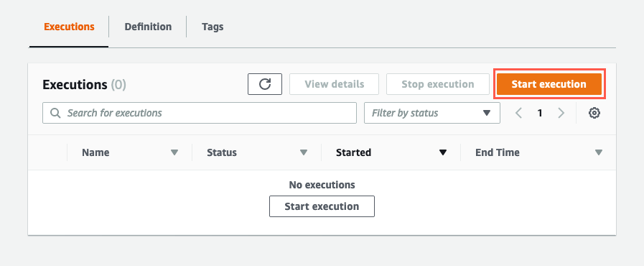Open the table settings gear icon
644x266 pixels.
[x=594, y=113]
